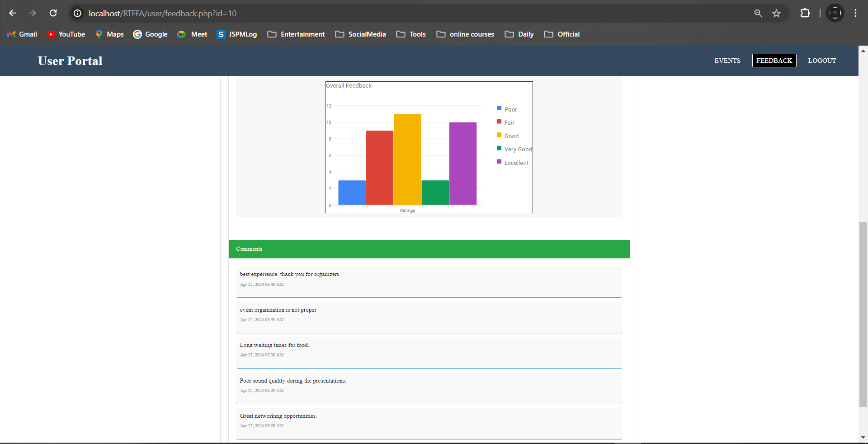Open the JSPMLog bookmark
Image resolution: width=868 pixels, height=444 pixels.
237,34
